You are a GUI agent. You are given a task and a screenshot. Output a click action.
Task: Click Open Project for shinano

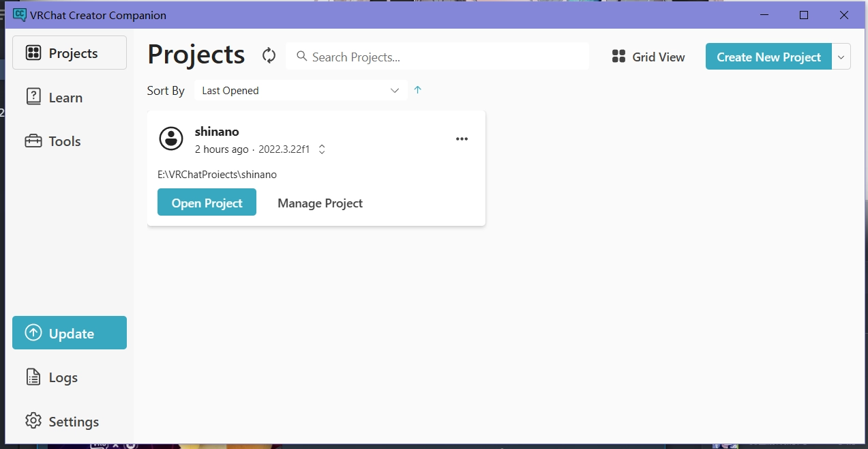pos(207,203)
